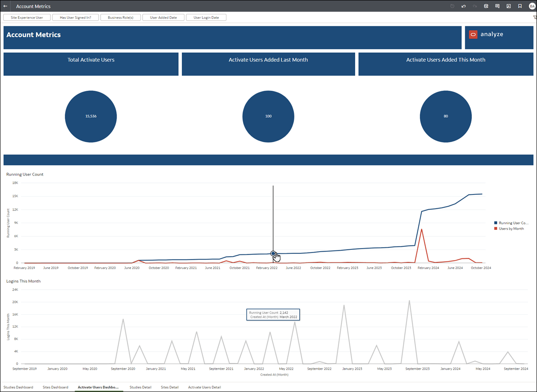Screen dimensions: 537x392
Task: Click the redo icon in the top toolbar
Action: 474,6
